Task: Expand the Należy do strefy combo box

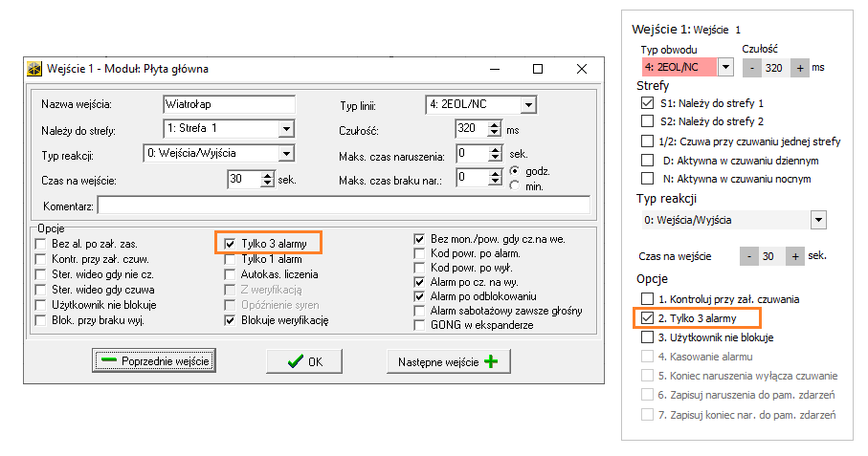Action: (286, 128)
